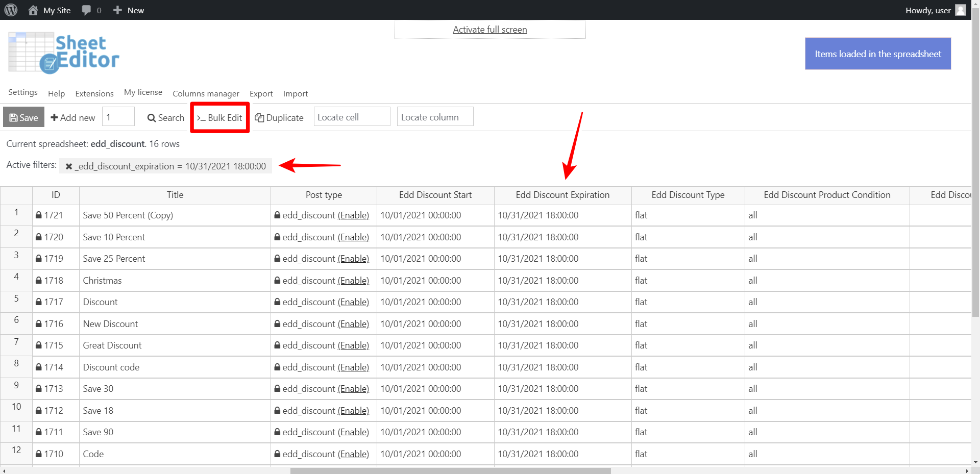Screen dimensions: 980x474
Task: Open the Export menu item
Action: click(261, 93)
